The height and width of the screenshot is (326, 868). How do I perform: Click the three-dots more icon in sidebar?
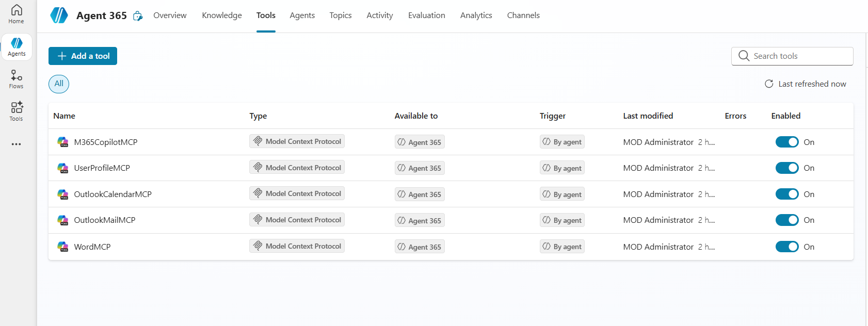[17, 144]
